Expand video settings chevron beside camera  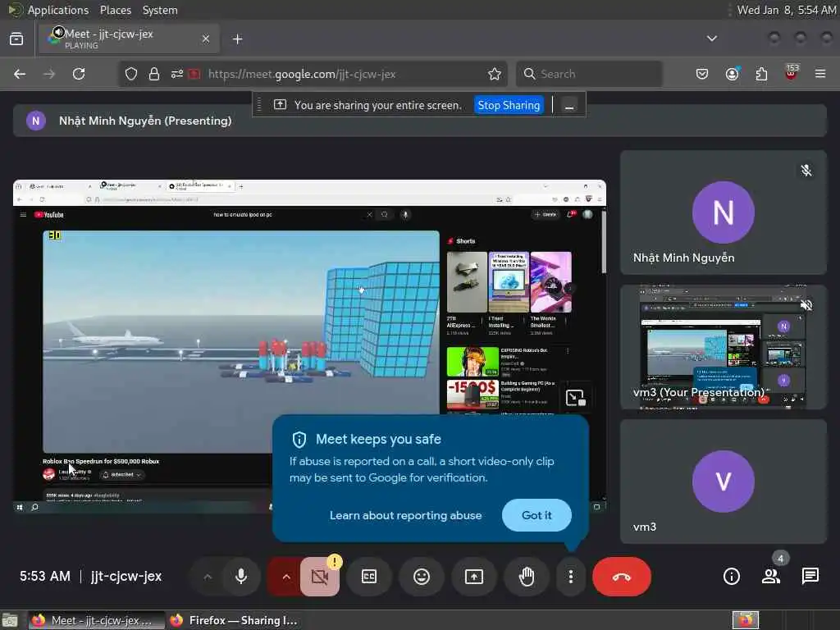[x=286, y=577]
